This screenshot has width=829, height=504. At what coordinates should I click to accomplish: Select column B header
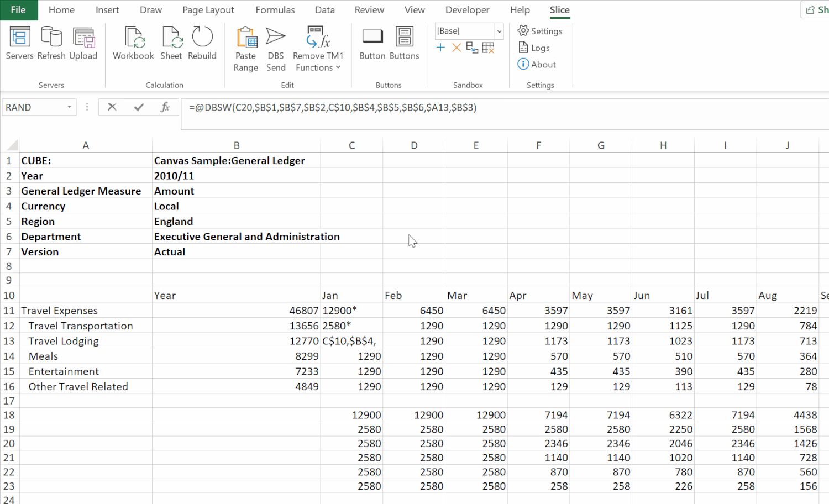tap(237, 145)
